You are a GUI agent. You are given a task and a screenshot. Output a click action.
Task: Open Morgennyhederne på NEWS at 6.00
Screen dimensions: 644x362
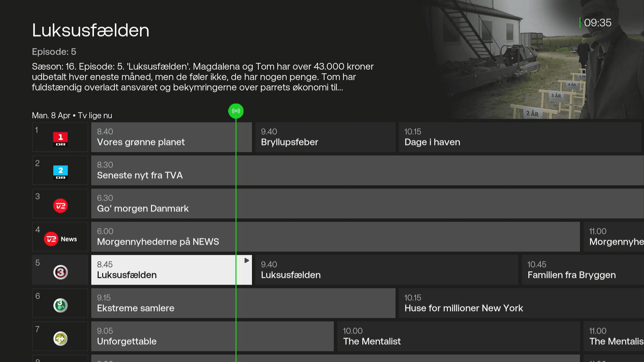(x=335, y=237)
